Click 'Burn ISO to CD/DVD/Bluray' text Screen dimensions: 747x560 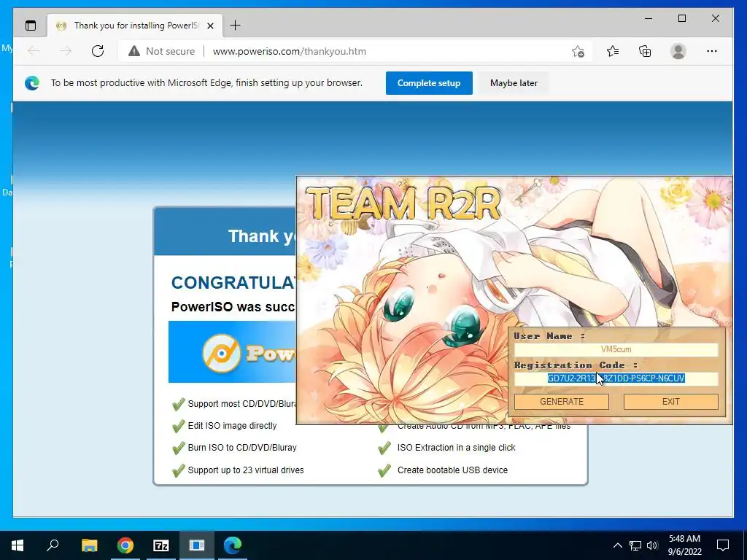coord(242,448)
